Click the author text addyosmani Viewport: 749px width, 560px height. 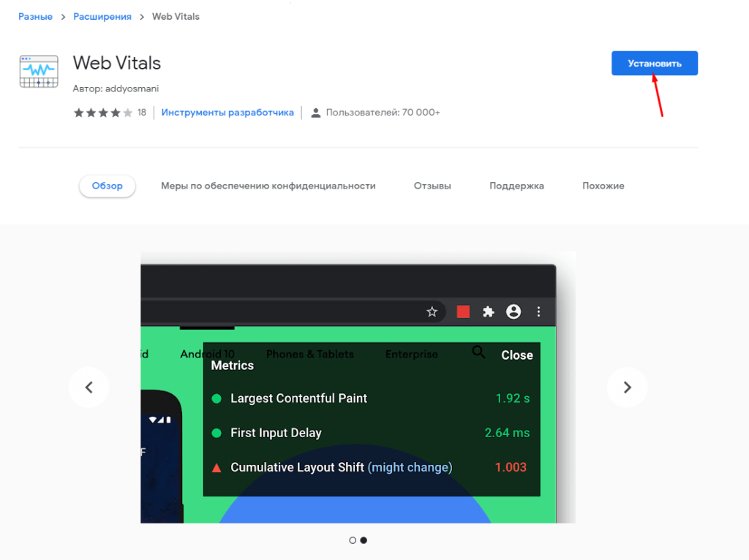[132, 88]
